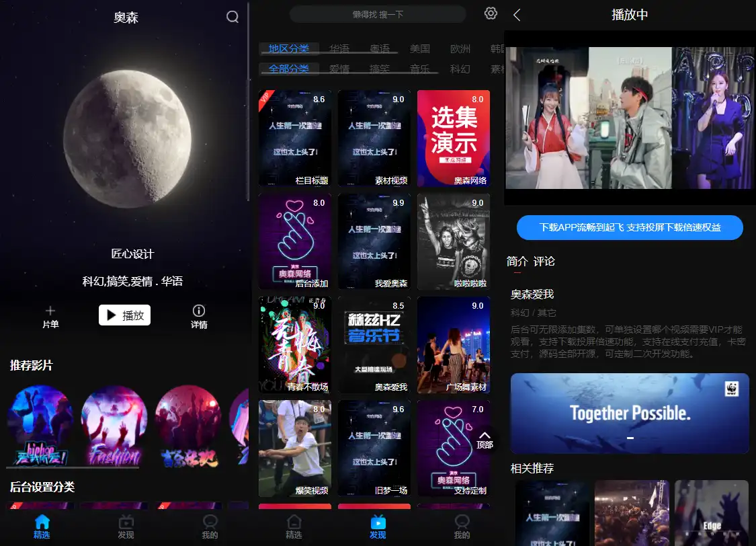Switch to 精选 in the middle bottom bar
The image size is (756, 546).
(294, 526)
